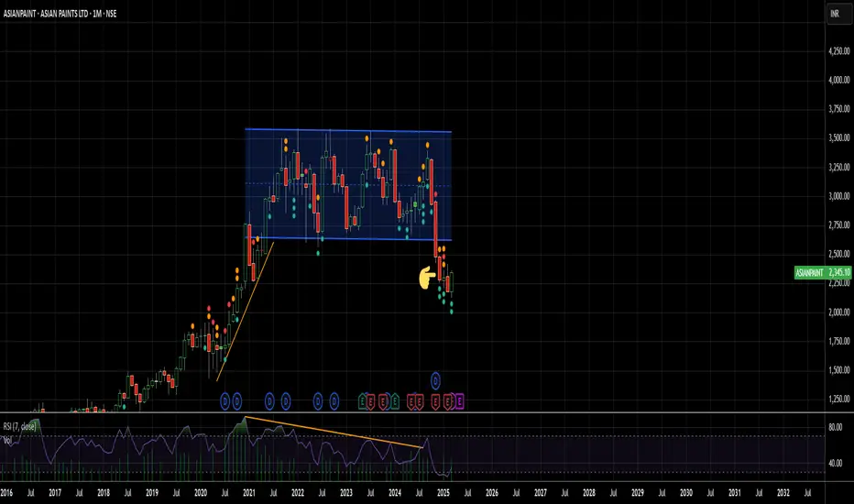Select the RSI (7, close) indicator legend
This screenshot has width=854, height=504.
(x=19, y=426)
